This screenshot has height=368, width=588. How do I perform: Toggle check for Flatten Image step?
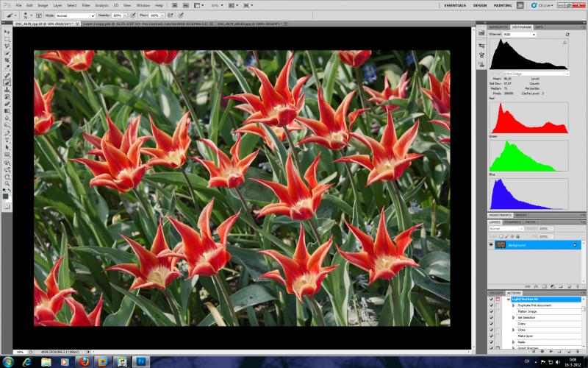coord(491,311)
